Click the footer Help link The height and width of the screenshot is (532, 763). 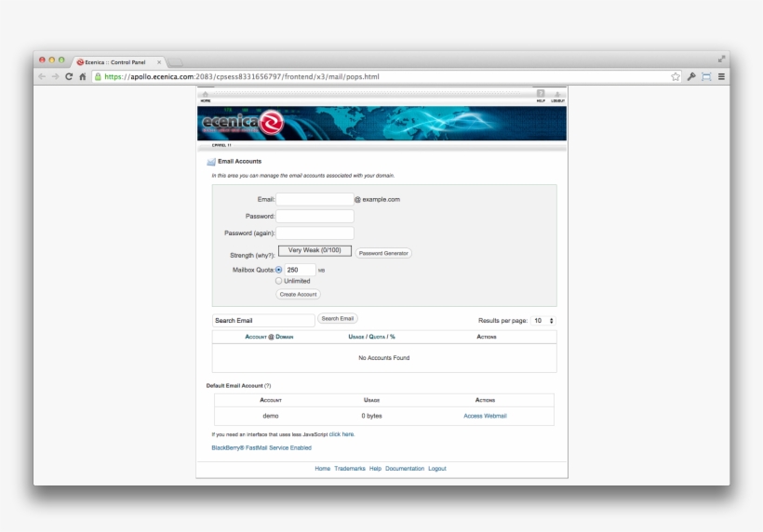[375, 469]
